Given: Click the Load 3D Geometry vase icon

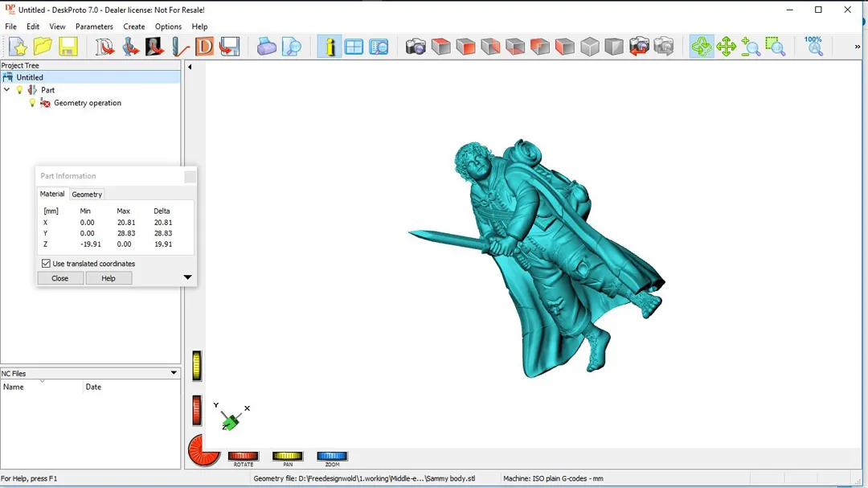Looking at the screenshot, I should [x=130, y=47].
